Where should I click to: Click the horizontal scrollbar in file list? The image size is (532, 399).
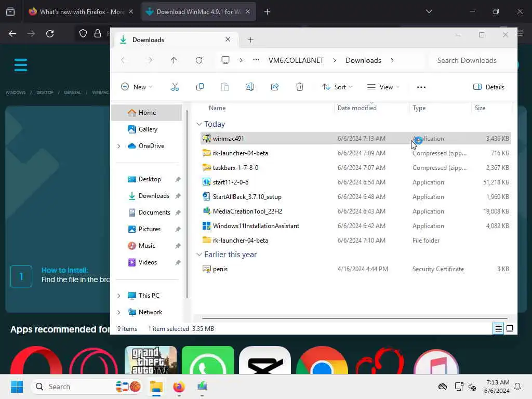[354, 318]
